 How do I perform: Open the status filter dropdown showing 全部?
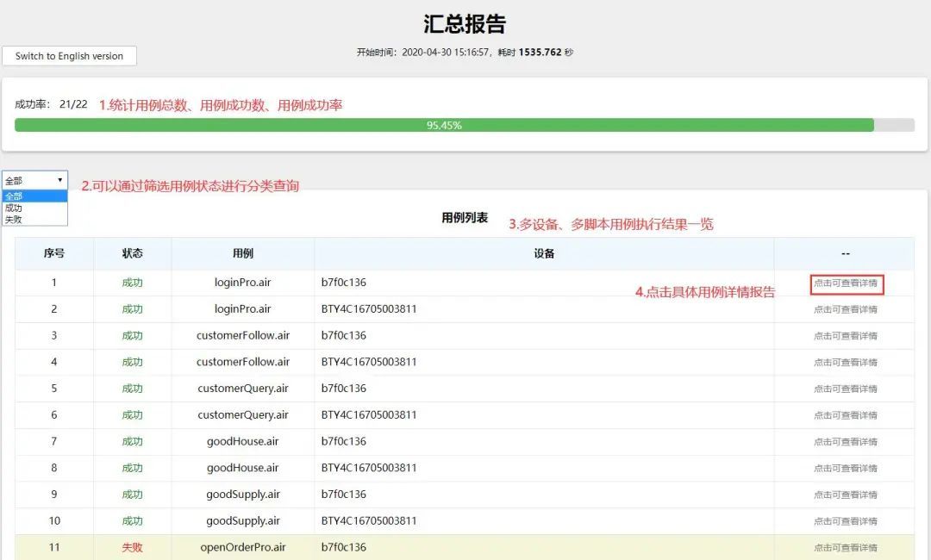click(x=34, y=180)
